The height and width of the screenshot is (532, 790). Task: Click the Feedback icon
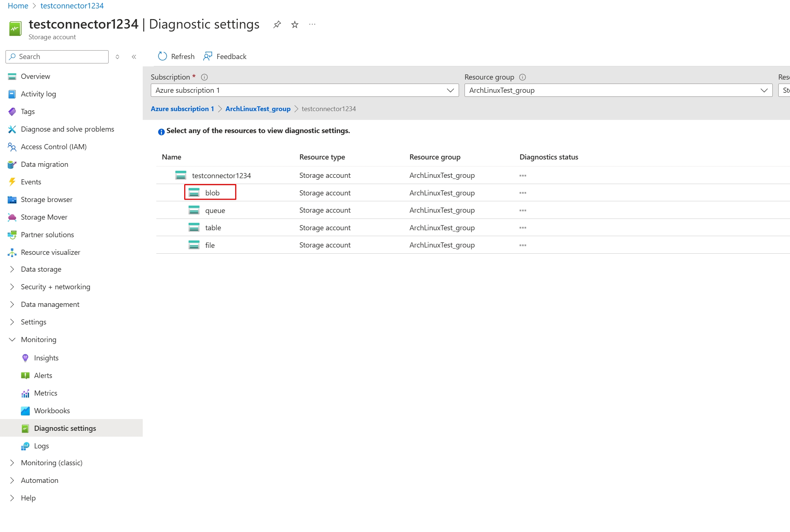(x=208, y=56)
